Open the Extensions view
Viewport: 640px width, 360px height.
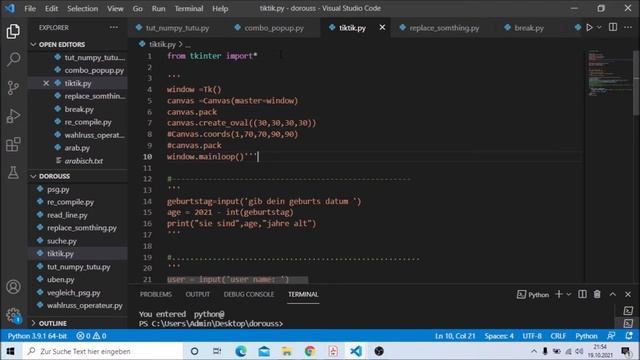click(13, 144)
